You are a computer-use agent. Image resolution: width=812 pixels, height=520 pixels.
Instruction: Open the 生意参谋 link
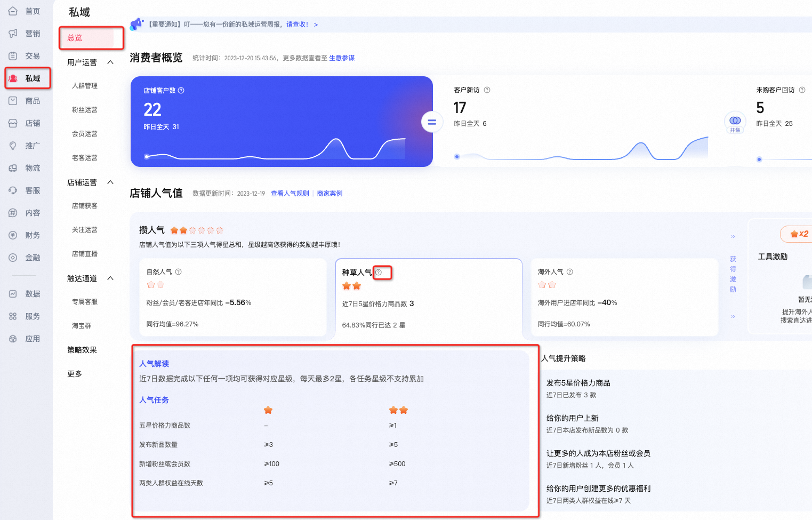tap(342, 58)
